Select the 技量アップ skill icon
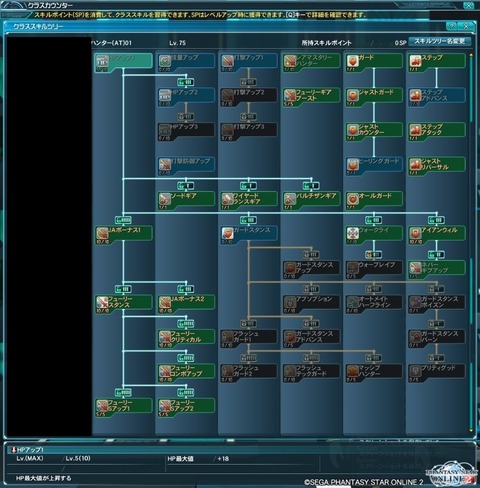This screenshot has height=488, width=480. 165,62
